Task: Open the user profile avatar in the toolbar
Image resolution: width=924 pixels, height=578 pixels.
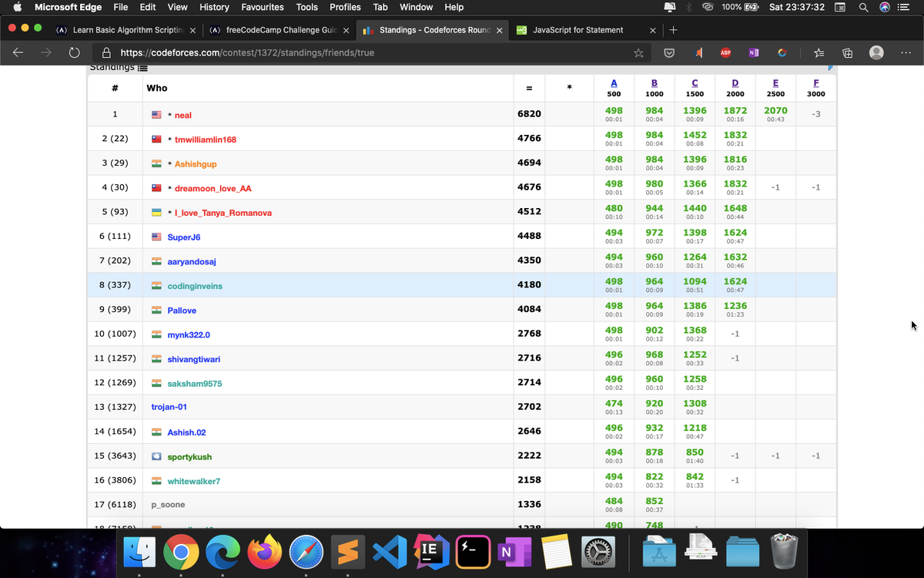Action: point(876,52)
